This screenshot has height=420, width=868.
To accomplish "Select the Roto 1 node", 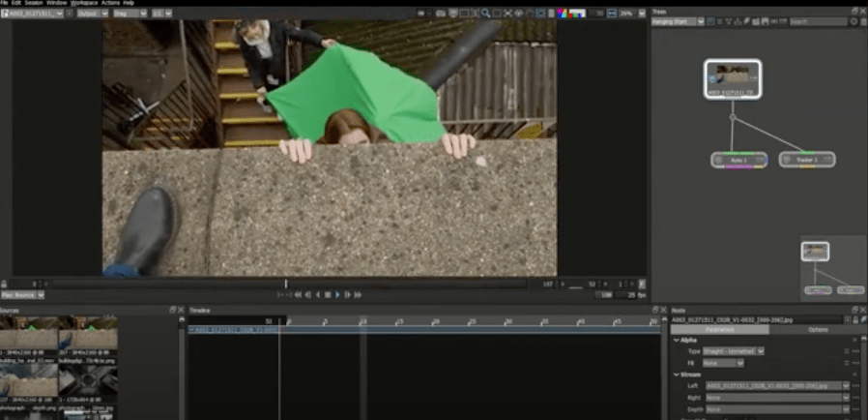I will point(739,160).
